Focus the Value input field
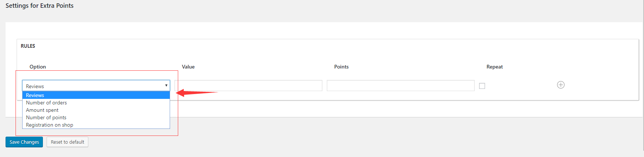Screen dimensions: 644x157 click(x=248, y=86)
